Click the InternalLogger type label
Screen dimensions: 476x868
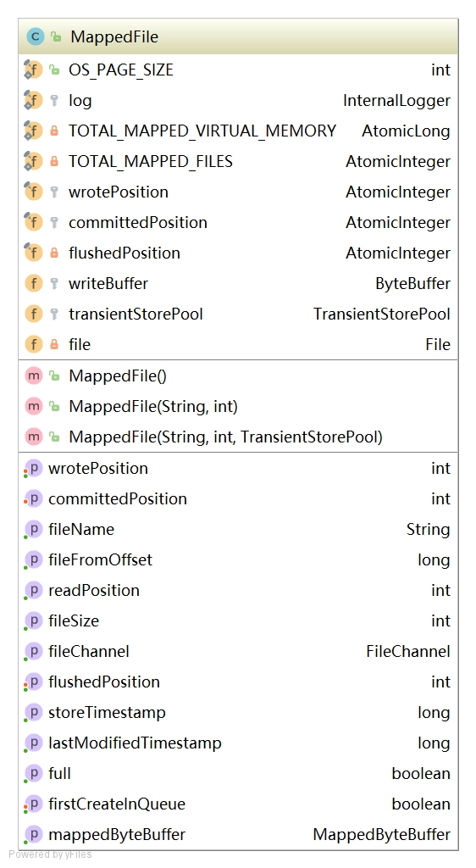(x=396, y=101)
